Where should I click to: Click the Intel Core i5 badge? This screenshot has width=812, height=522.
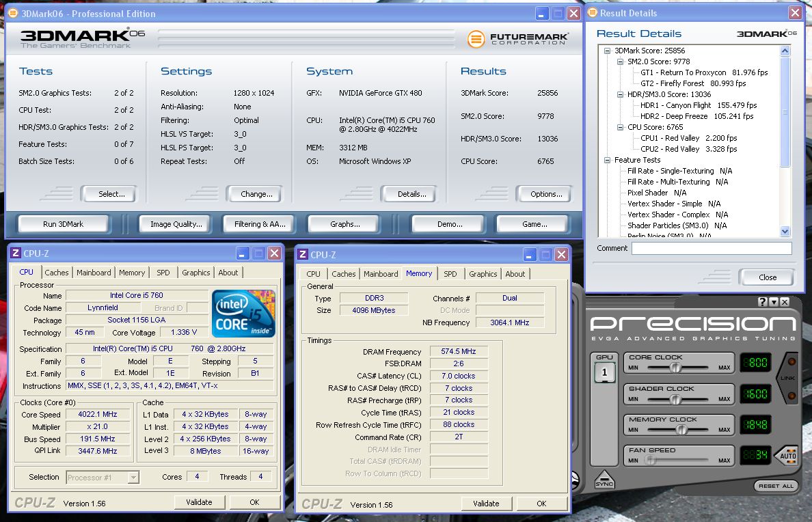coord(243,314)
